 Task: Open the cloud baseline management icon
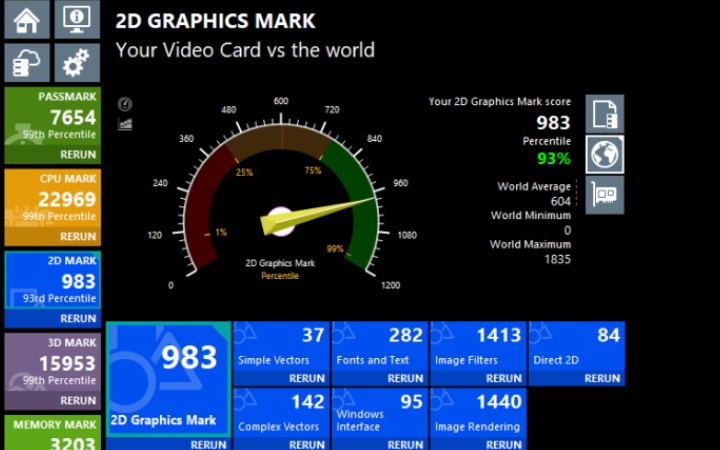point(27,62)
